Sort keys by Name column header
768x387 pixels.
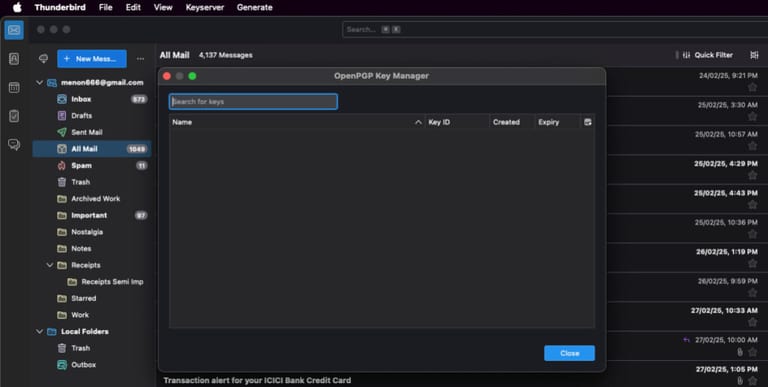[x=297, y=122]
